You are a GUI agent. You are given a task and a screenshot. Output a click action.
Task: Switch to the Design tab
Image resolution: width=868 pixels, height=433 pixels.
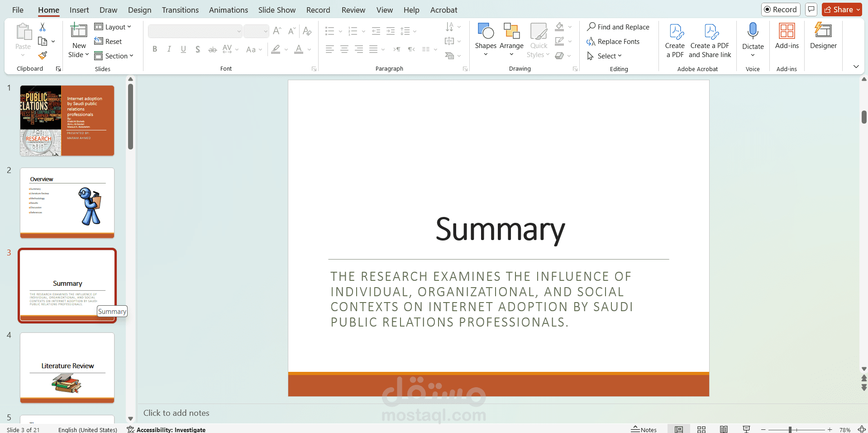139,10
